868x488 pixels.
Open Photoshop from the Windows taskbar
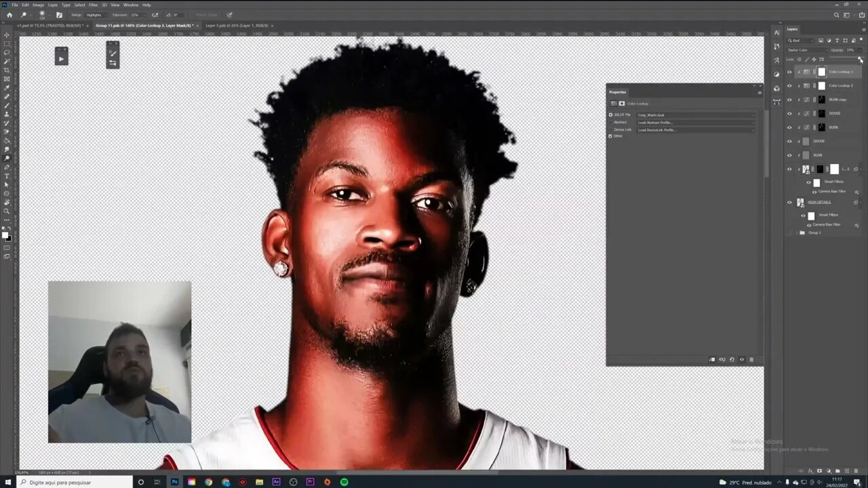tap(174, 482)
